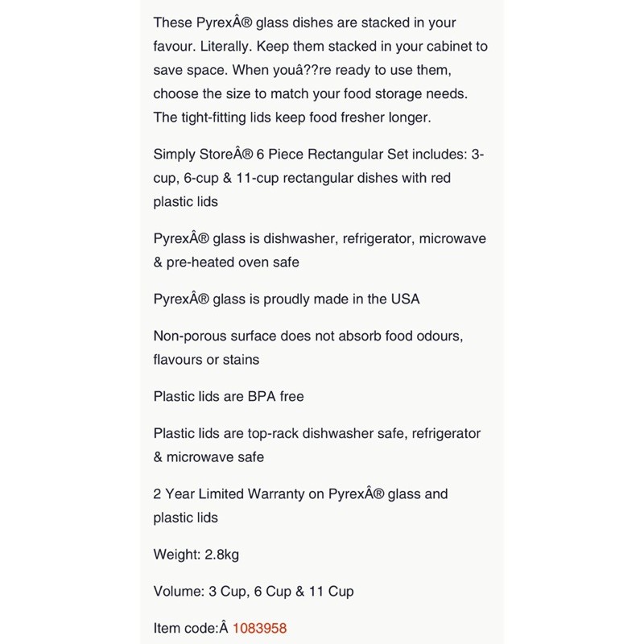
Task: Click the 'Volume: 3 Cup, 6 Cup & 11 Cup' line
Action: coord(253,591)
